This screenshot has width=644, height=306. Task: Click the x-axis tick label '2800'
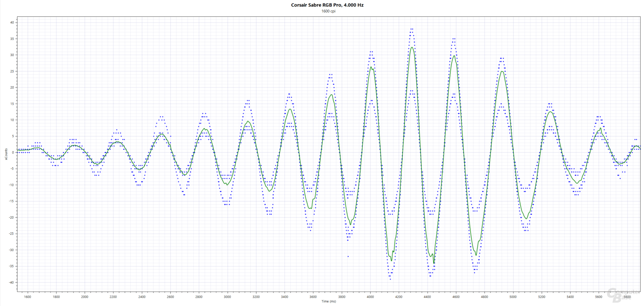(x=199, y=297)
